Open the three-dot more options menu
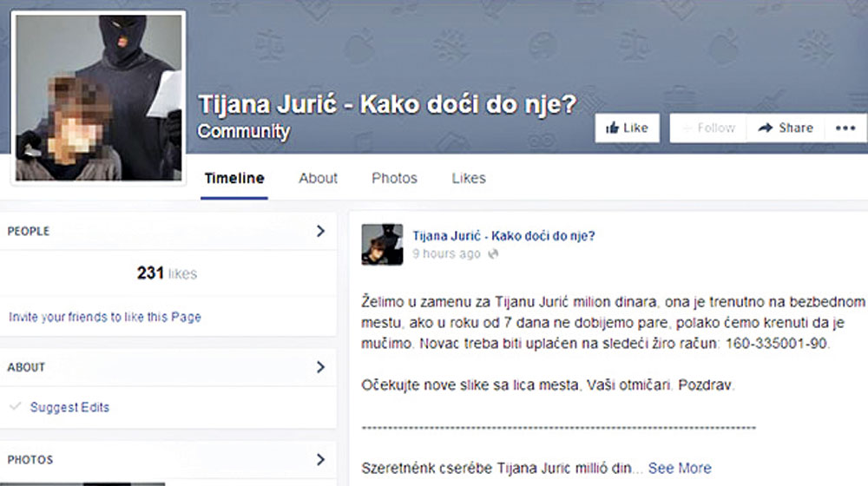This screenshot has height=486, width=868. (x=845, y=128)
